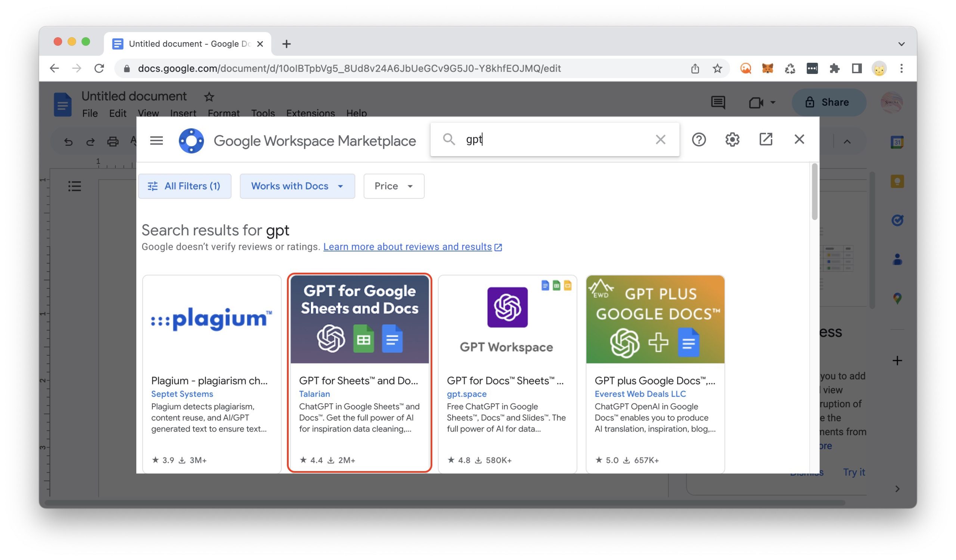Open All Filters (1) panel

184,186
